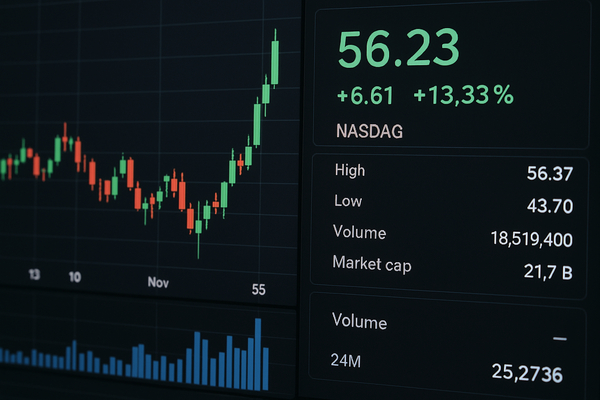
Task: Click the 13 label on the time axis
Action: [x=35, y=275]
